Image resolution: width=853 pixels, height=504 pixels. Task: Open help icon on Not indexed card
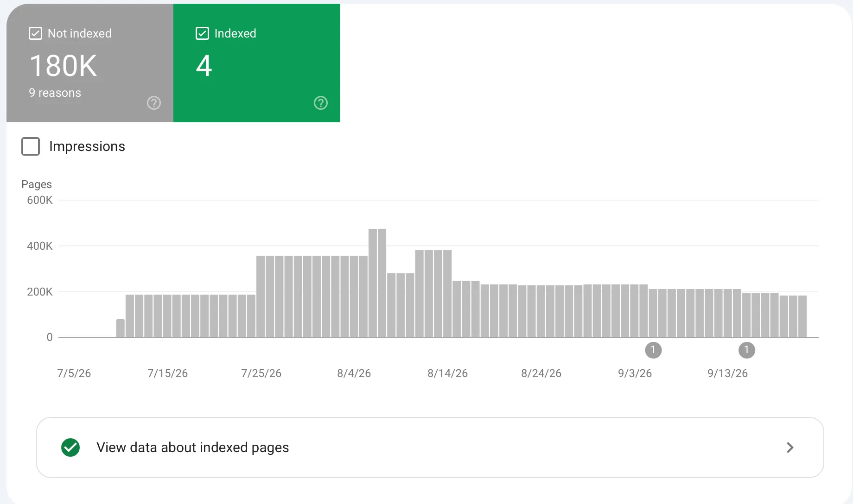[154, 103]
